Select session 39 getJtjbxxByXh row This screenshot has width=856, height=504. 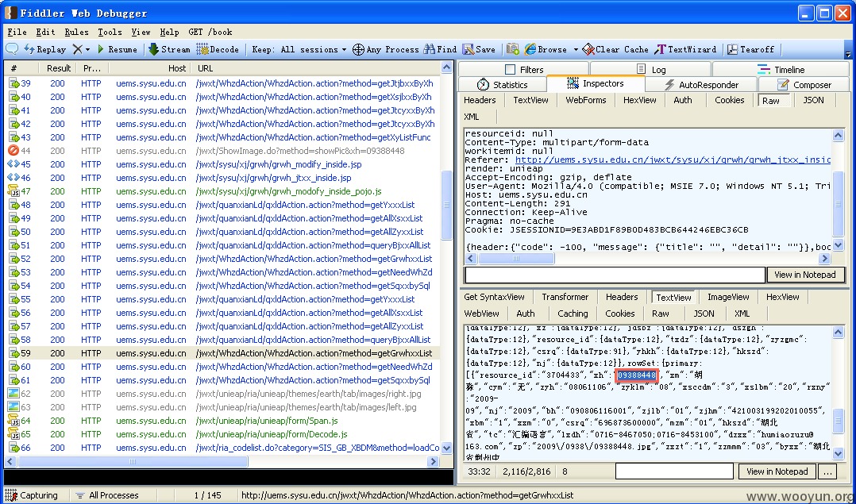coord(223,83)
